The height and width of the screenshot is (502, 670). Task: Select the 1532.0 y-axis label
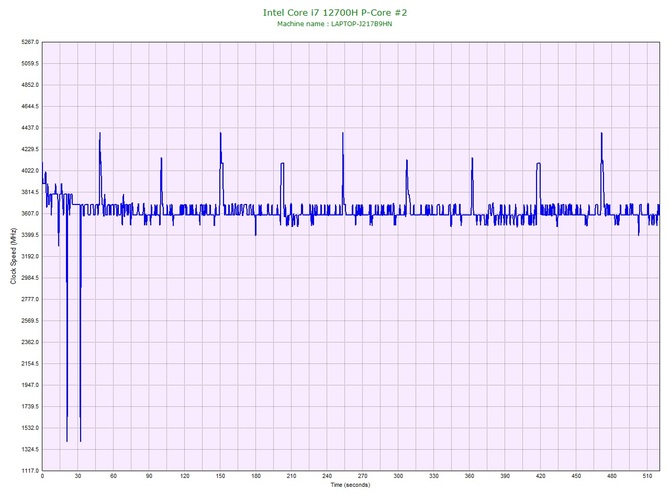[30, 428]
